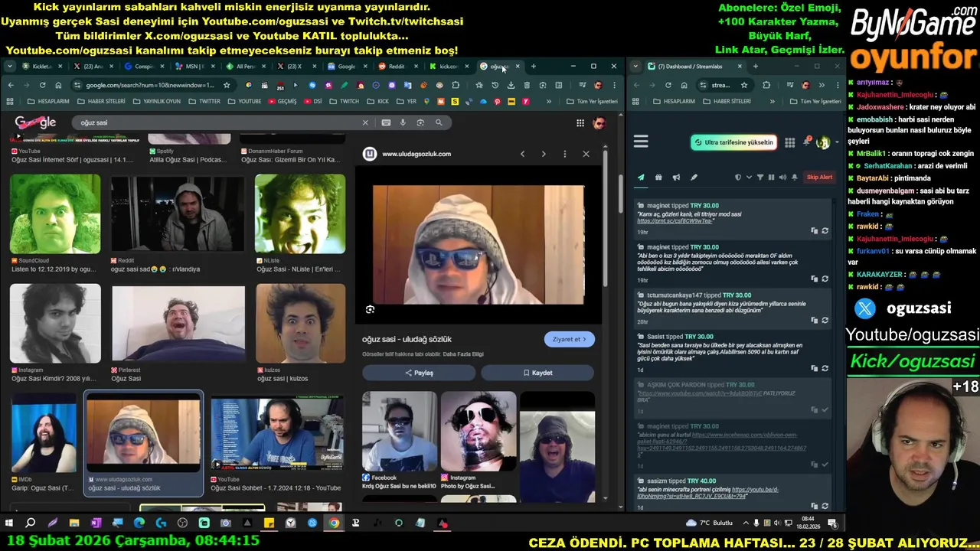The width and height of the screenshot is (980, 551).
Task: Open TWITTER bookmark folder
Action: (204, 102)
